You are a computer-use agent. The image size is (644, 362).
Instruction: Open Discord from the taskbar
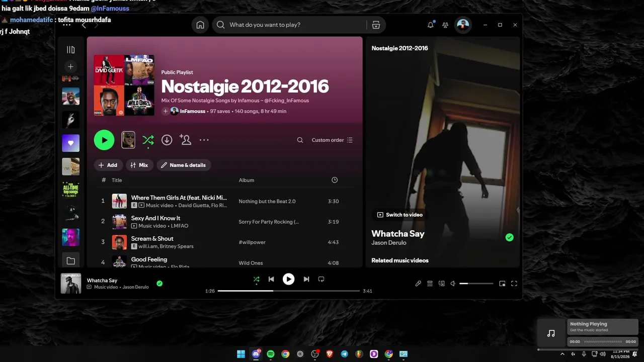point(256,354)
